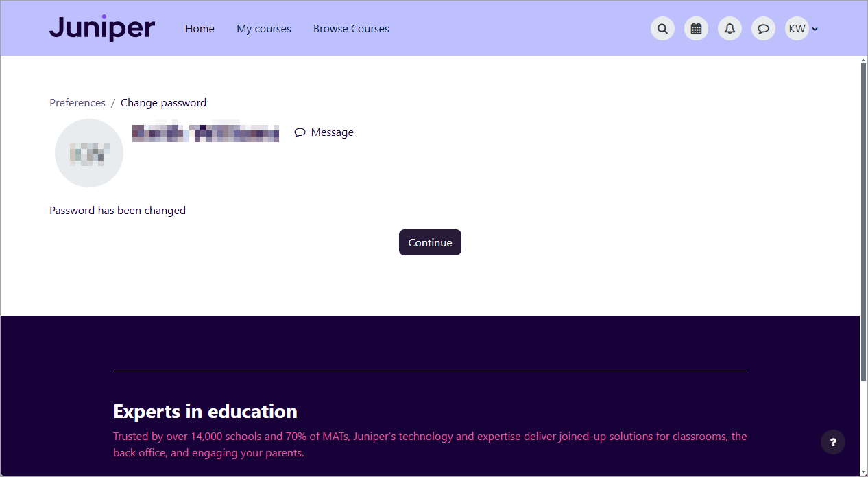Click the scrollbar down arrow
The image size is (868, 477).
pos(863,471)
